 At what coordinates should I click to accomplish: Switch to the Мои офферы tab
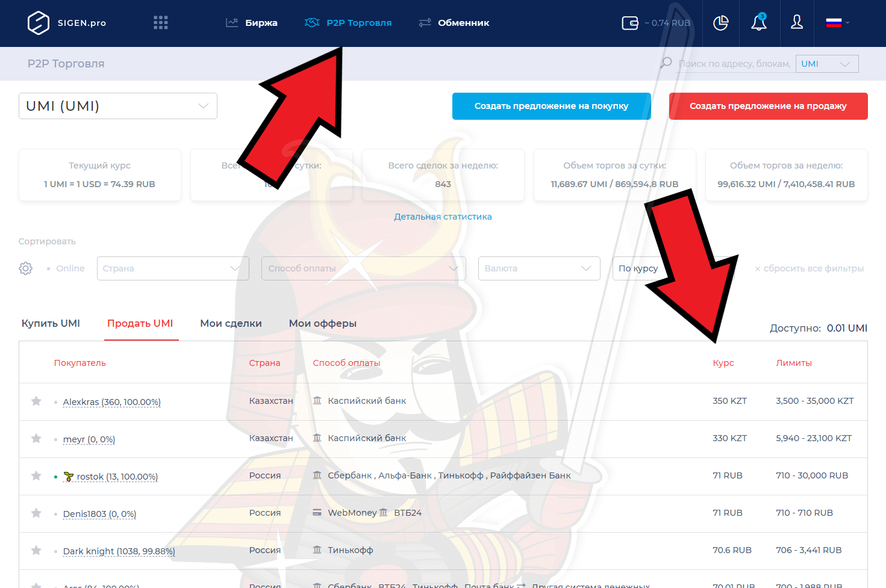(323, 323)
